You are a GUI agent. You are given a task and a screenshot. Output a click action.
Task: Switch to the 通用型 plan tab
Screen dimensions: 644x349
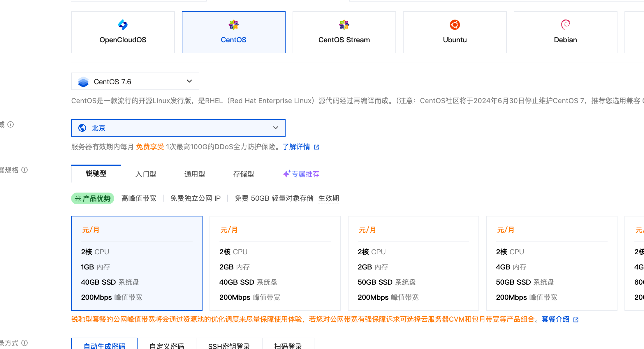195,174
